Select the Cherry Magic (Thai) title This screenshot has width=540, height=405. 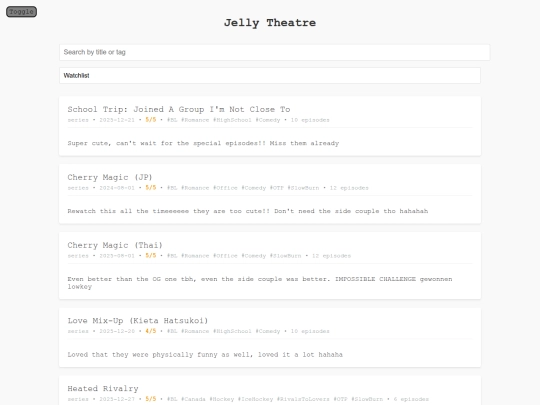tap(115, 245)
